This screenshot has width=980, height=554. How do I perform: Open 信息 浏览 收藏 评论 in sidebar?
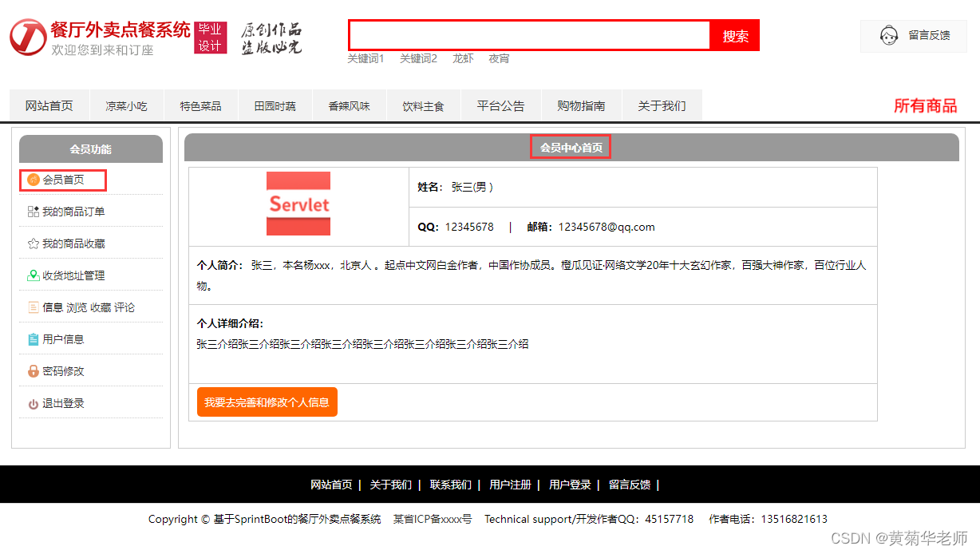89,307
